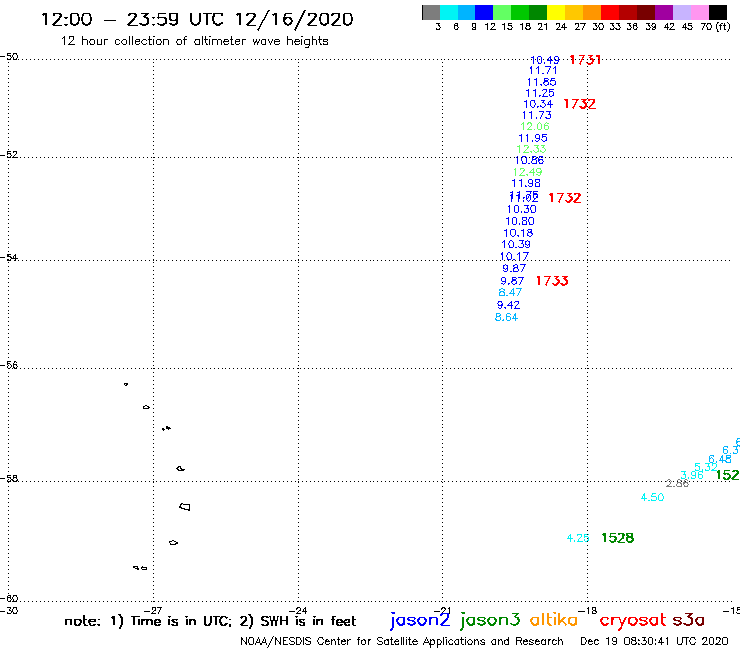Select the red 1733 time label
Screen dimensions: 740x650
coord(552,281)
